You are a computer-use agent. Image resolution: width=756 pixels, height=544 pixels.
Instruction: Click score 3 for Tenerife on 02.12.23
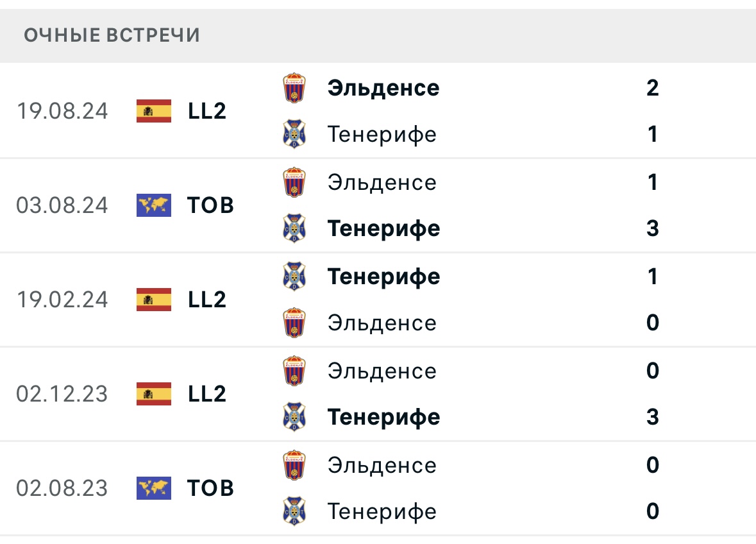point(653,417)
